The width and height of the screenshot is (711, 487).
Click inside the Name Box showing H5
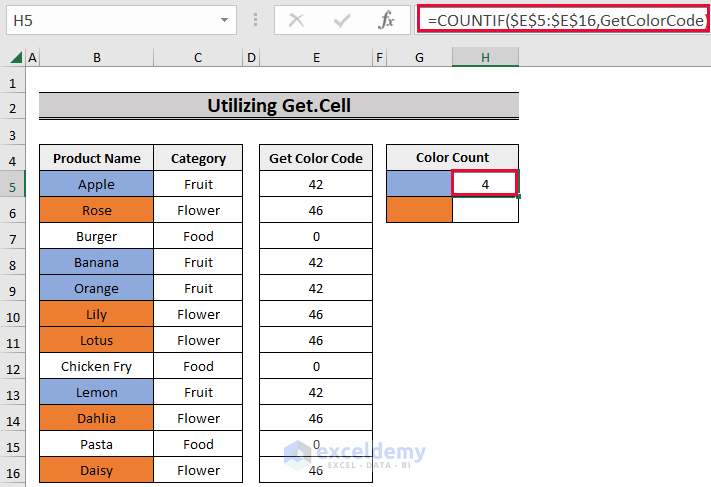[113, 20]
